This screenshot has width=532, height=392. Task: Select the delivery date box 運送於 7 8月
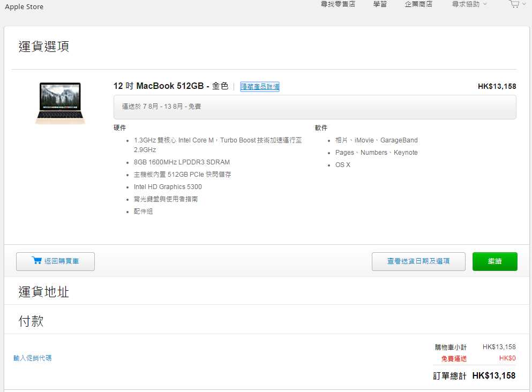[x=315, y=107]
